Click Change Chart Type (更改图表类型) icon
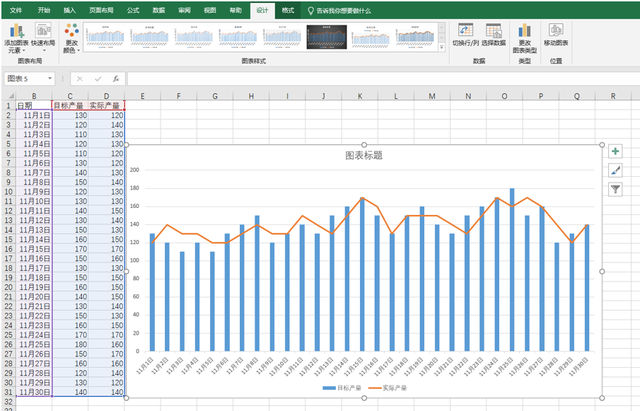The height and width of the screenshot is (411, 640). [x=526, y=31]
